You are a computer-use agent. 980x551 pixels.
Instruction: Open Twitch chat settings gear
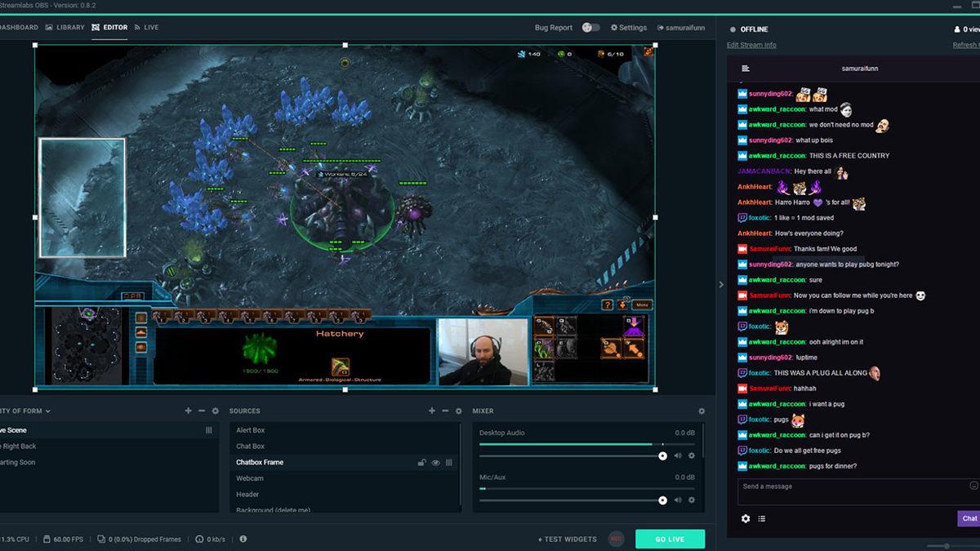click(746, 518)
